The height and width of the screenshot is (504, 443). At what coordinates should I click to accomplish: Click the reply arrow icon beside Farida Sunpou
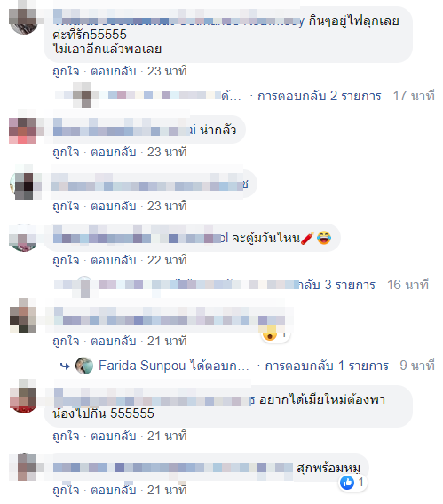[65, 366]
